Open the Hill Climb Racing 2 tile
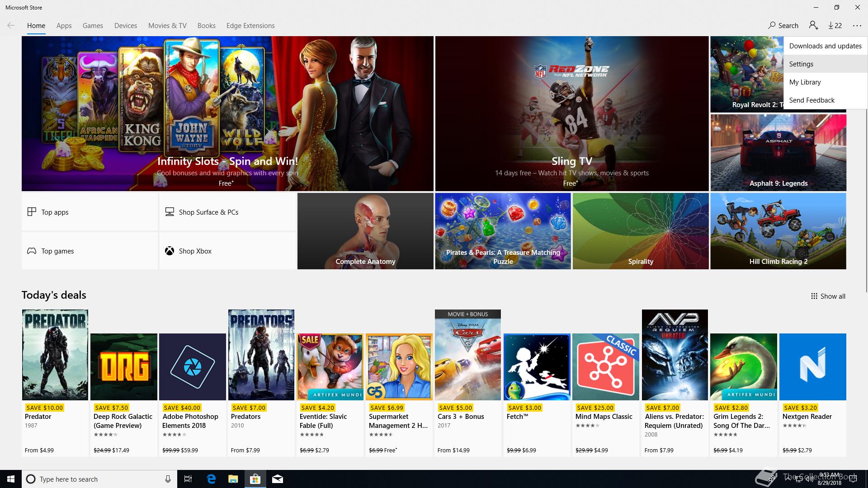 coord(778,231)
